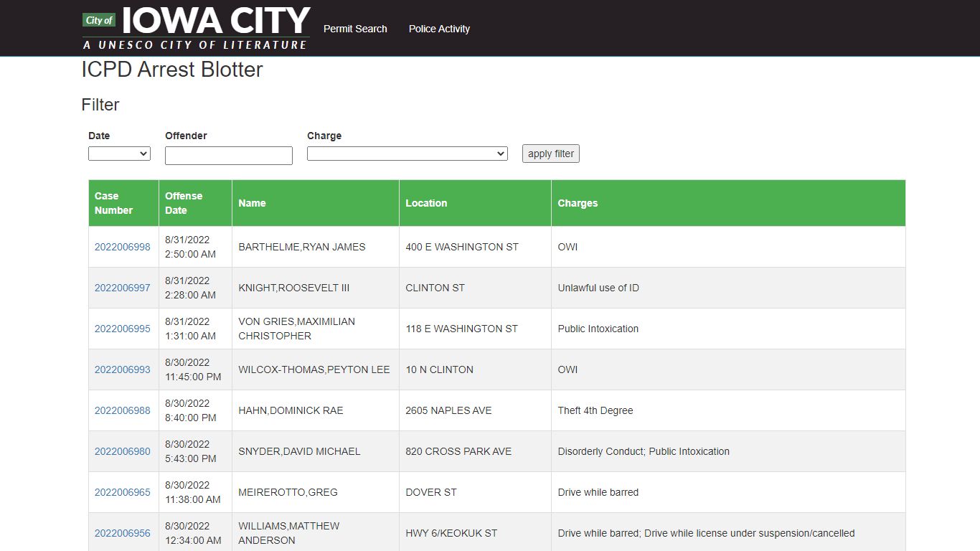Click offense date 8/31/2022 1:31:00 AM
Viewport: 980px width, 551px height.
pos(190,329)
